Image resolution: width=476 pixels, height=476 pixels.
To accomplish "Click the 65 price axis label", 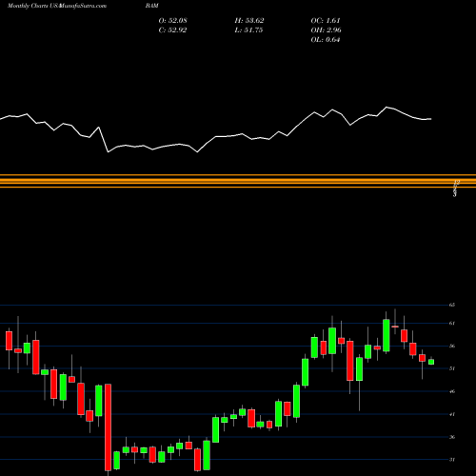I will 452,305.
